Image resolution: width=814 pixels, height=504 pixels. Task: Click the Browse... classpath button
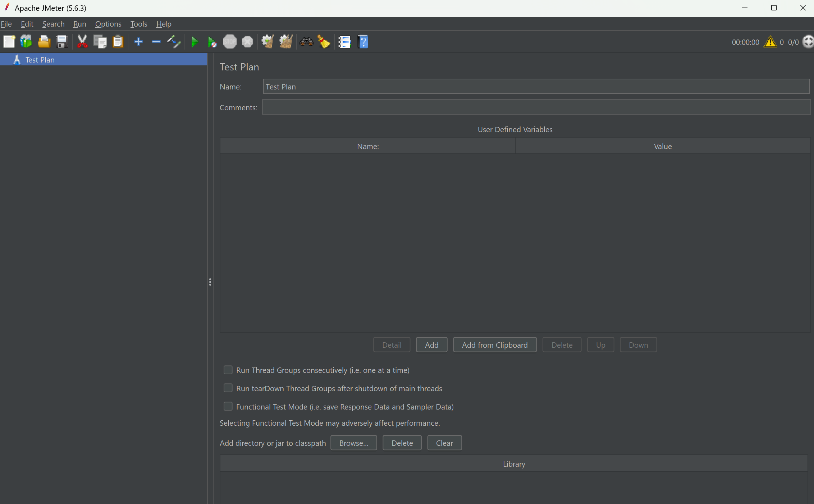(x=353, y=443)
